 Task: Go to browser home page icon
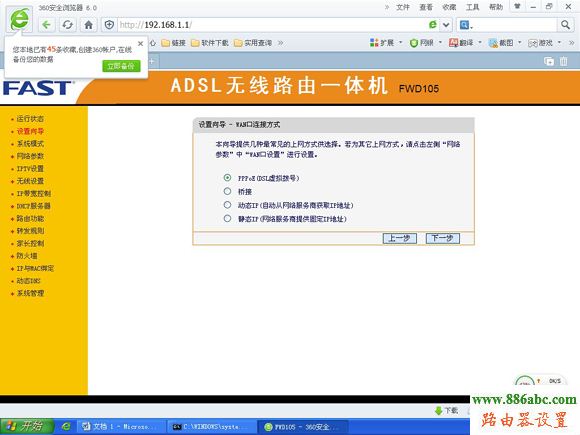(x=88, y=25)
